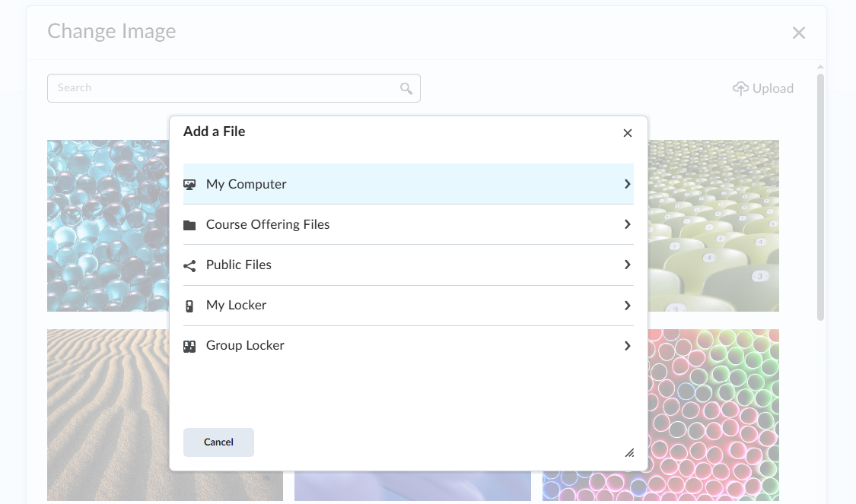Select the sand dunes thumbnail image
Image resolution: width=856 pixels, height=504 pixels.
pyautogui.click(x=108, y=414)
